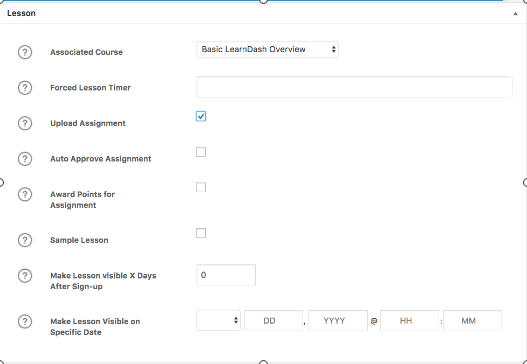Screen dimensions: 527x364
Task: Open help icon beside Sample Lesson
Action: click(25, 240)
